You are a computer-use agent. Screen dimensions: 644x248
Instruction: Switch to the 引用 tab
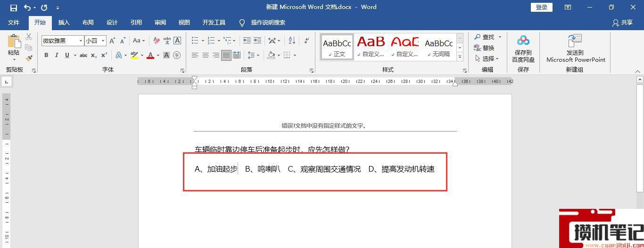136,23
